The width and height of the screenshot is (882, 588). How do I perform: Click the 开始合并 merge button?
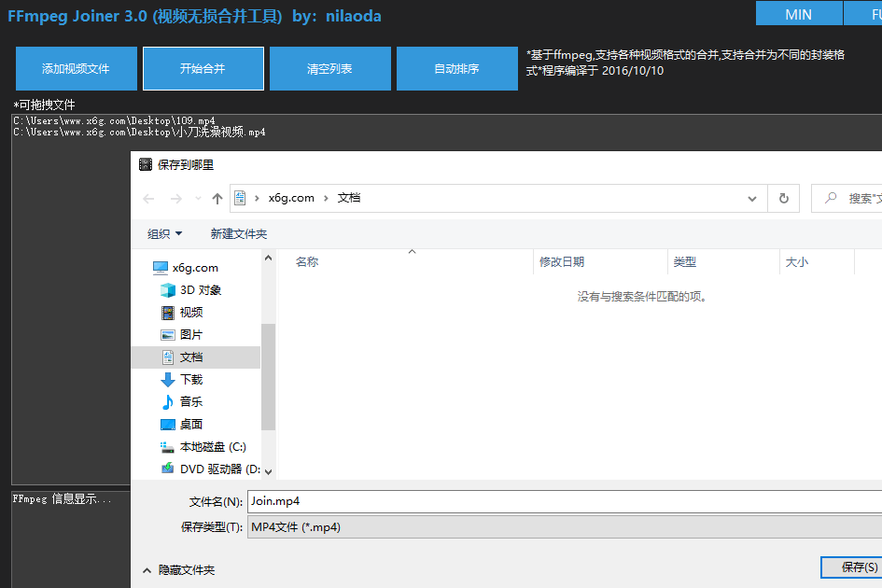click(203, 68)
